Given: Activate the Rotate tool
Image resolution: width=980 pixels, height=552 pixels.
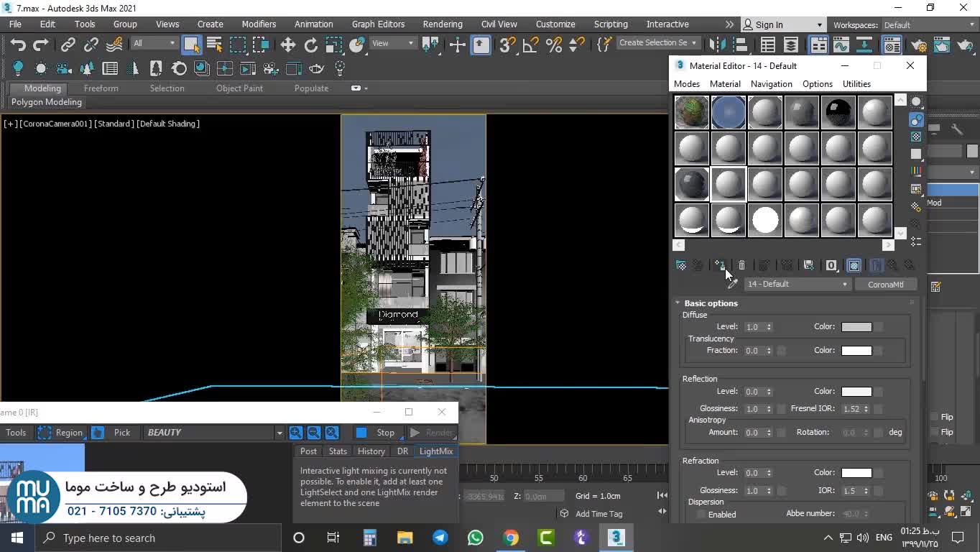Looking at the screenshot, I should pyautogui.click(x=311, y=45).
